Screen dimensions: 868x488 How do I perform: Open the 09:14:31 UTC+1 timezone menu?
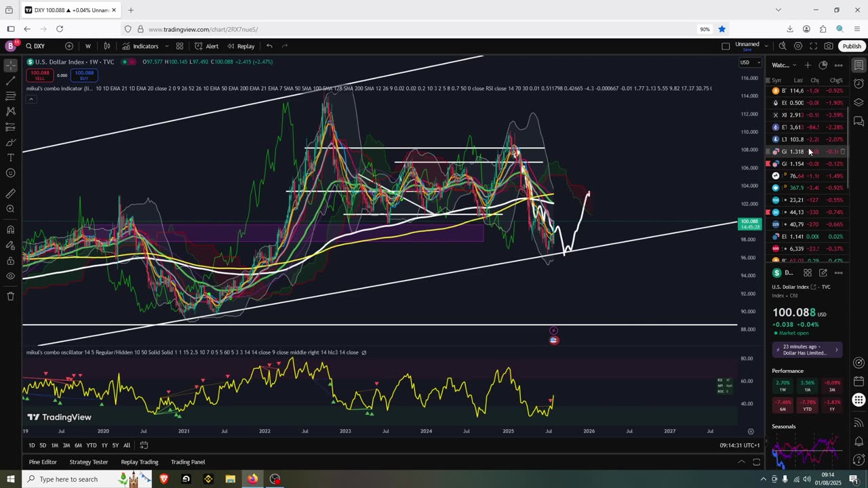pos(740,445)
